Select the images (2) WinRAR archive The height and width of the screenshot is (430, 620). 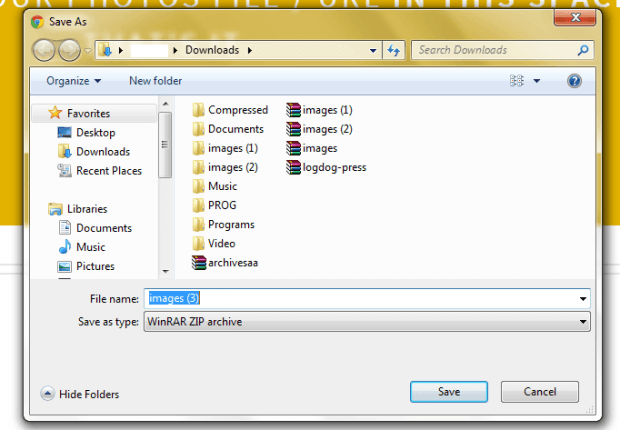tap(319, 129)
